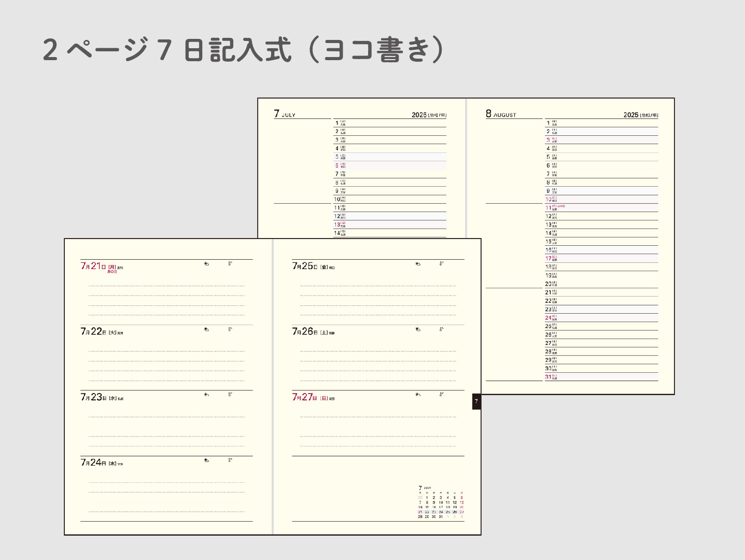
Task: Tap the weather icon for 7月24日
Action: [x=206, y=460]
